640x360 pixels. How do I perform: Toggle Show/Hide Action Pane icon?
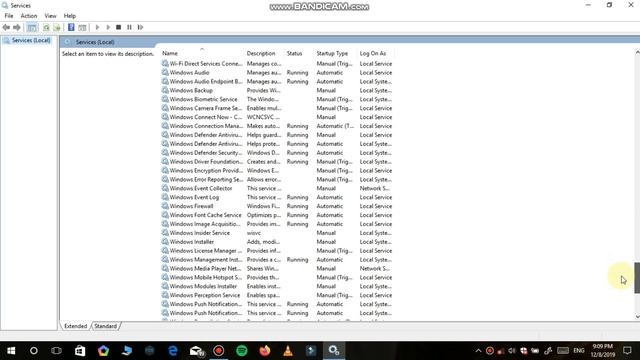coord(82,27)
